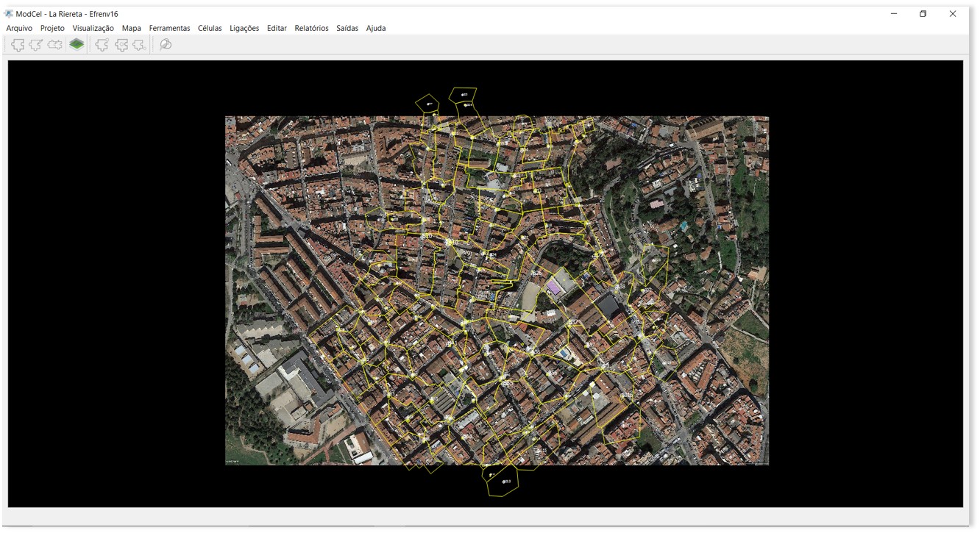Minimize the ModCel window

click(894, 13)
